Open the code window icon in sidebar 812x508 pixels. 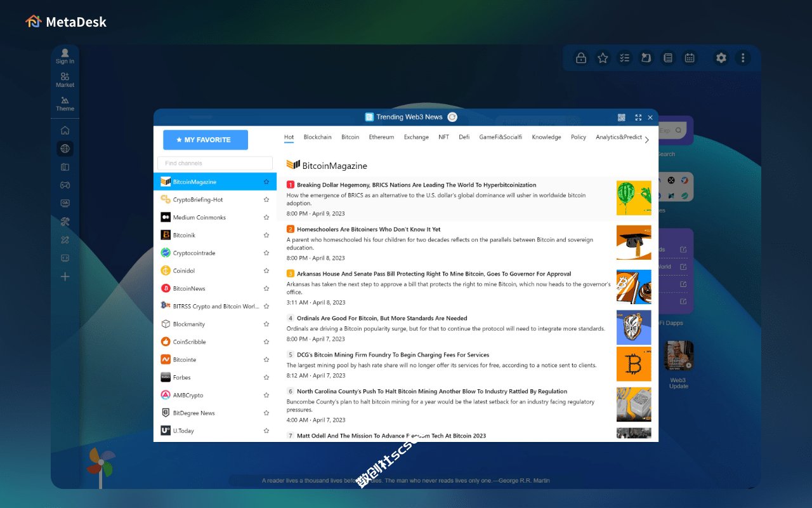coord(65,258)
